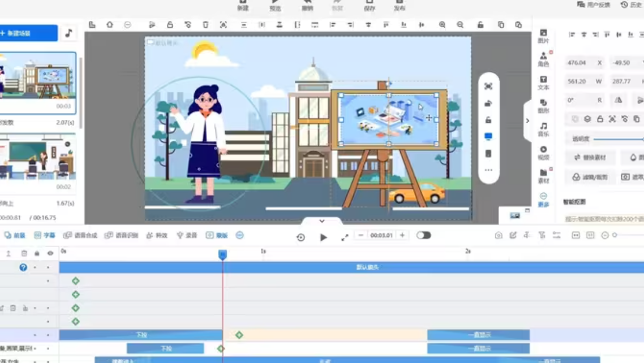The width and height of the screenshot is (644, 363).
Task: Click the mobile device icon in floating toolbar
Action: point(488,153)
